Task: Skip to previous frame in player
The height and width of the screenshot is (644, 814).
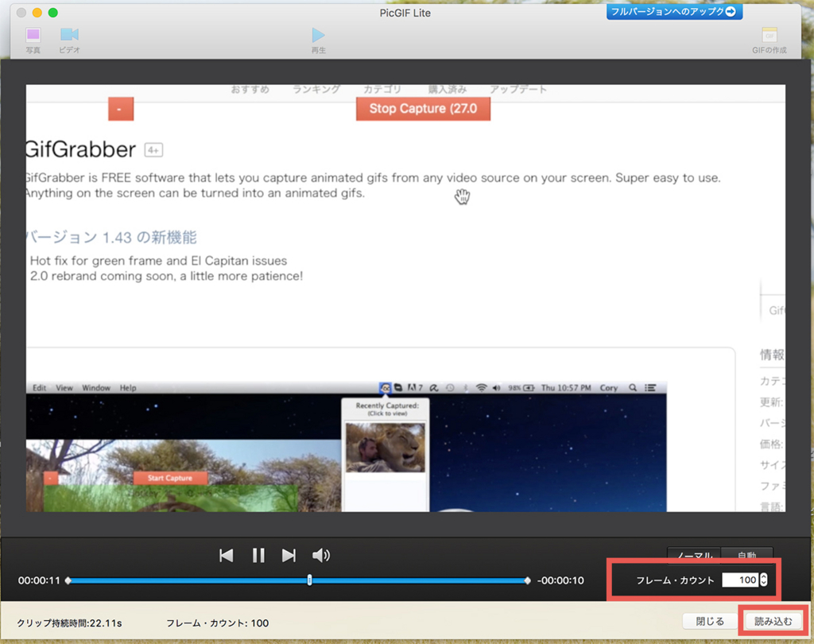Action: (x=227, y=555)
